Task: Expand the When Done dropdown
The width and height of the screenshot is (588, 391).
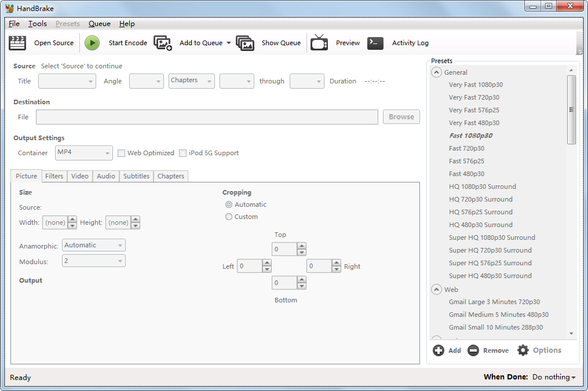Action: 554,377
